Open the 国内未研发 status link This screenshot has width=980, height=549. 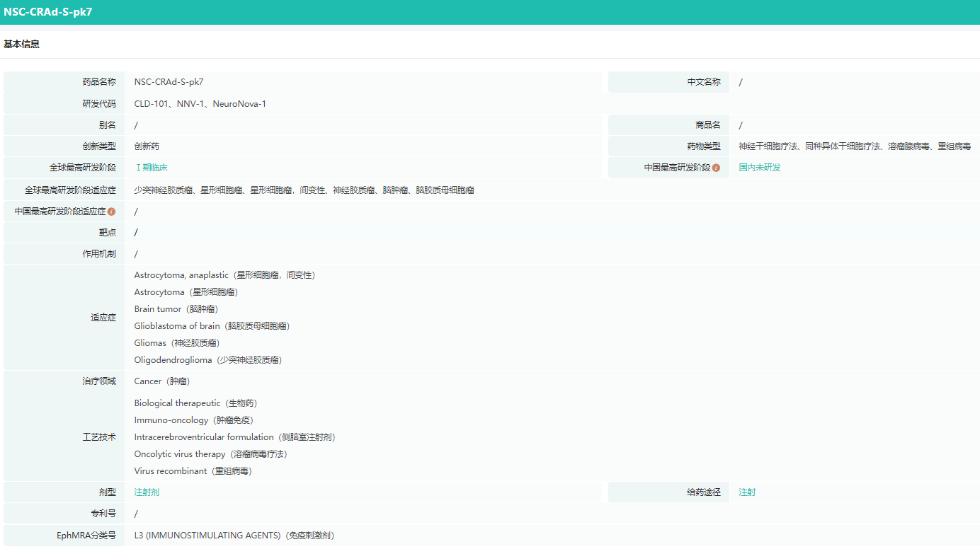[760, 168]
